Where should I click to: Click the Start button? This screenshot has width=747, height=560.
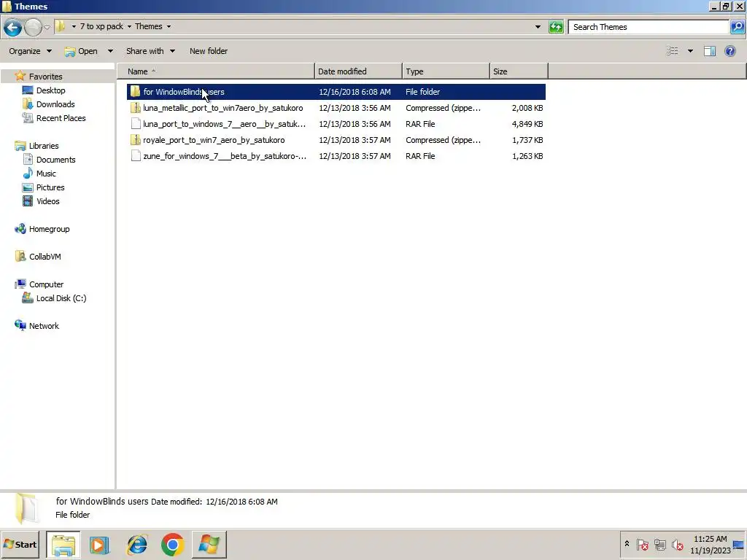click(20, 544)
